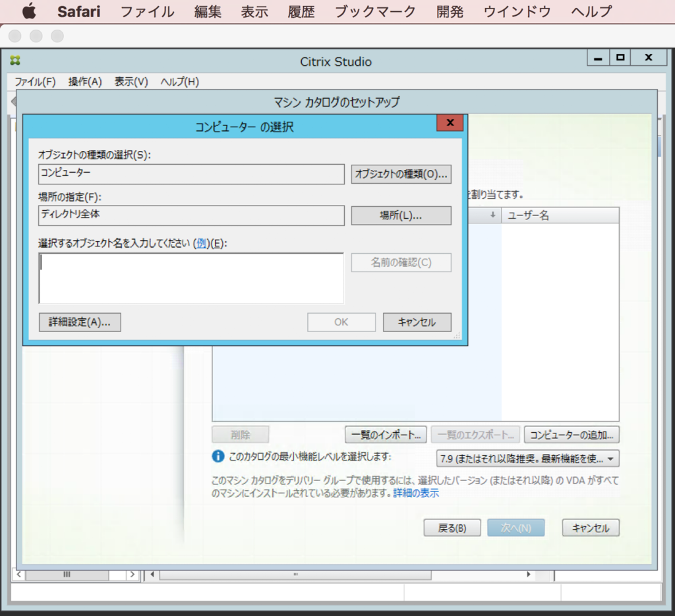Open the 編集 menu
This screenshot has height=616, width=675.
208,11
